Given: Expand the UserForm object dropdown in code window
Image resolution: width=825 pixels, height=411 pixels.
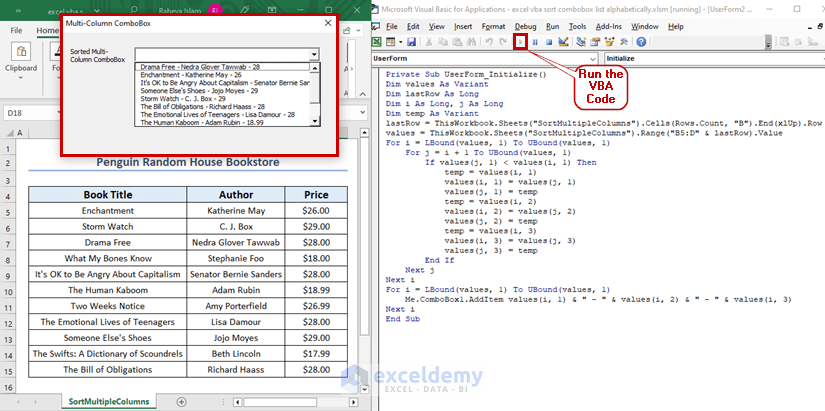Looking at the screenshot, I should [x=593, y=58].
